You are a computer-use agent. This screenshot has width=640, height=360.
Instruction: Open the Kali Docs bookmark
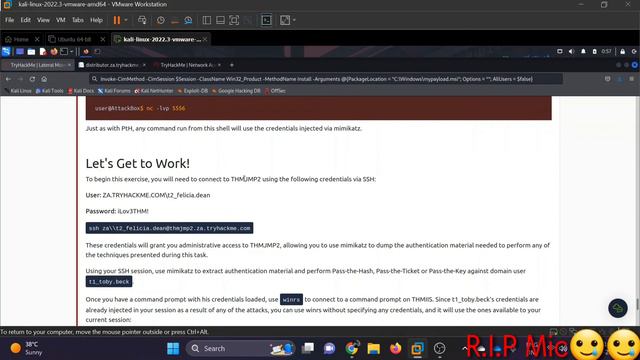coord(81,91)
